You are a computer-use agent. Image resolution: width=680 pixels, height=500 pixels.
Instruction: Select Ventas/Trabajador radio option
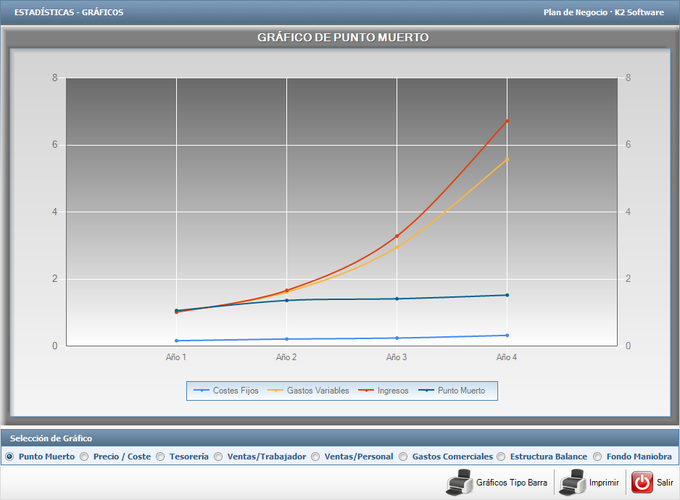218,457
